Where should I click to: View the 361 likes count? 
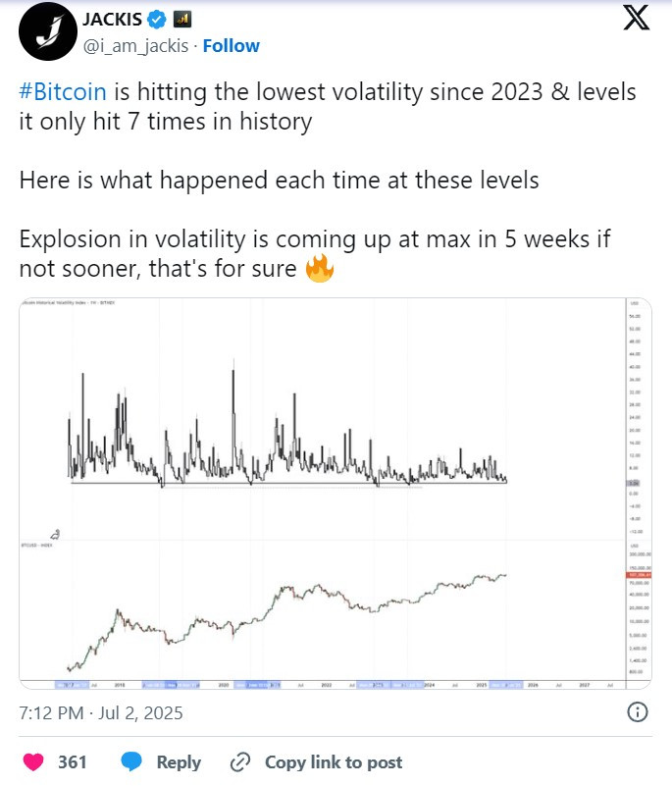[x=73, y=761]
